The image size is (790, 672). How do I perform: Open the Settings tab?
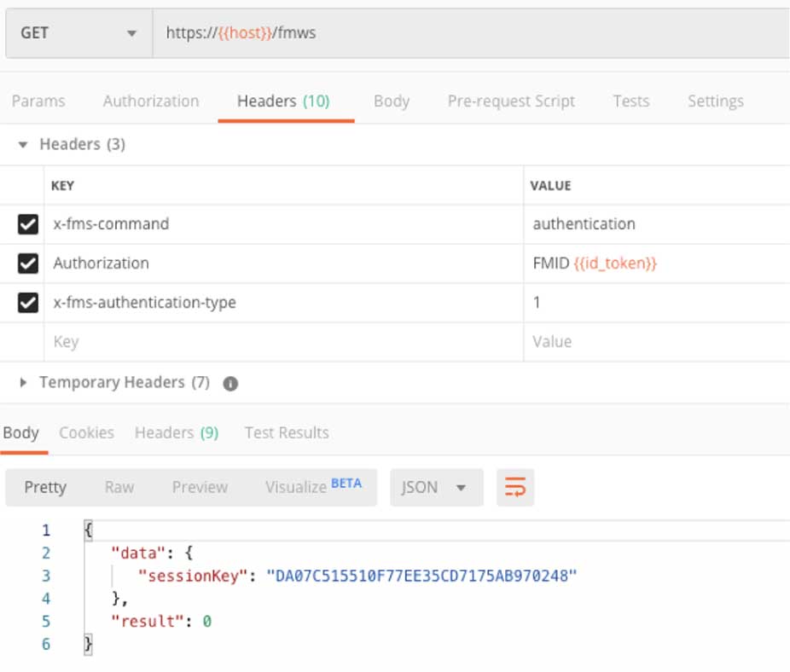[716, 101]
